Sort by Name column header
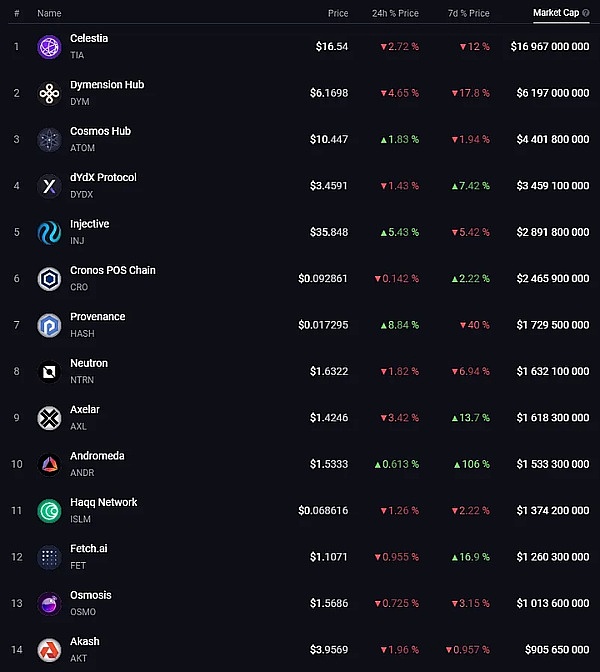This screenshot has width=600, height=672. (x=49, y=13)
